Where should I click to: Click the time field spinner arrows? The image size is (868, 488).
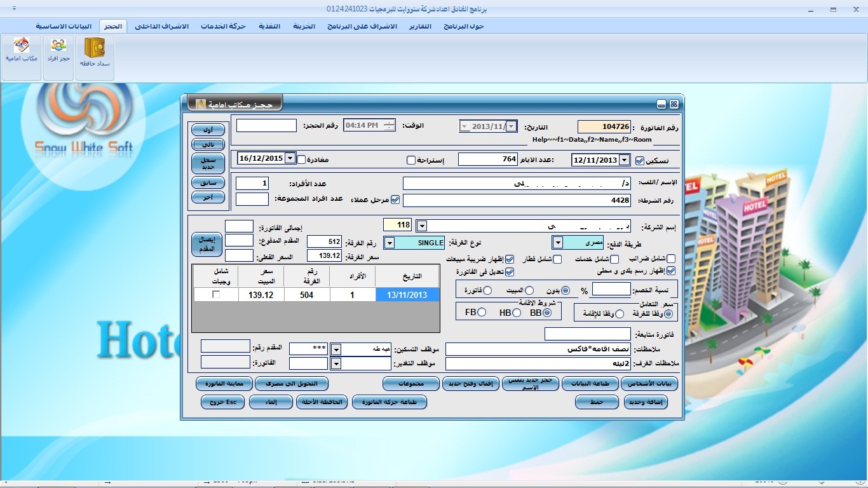pos(390,126)
